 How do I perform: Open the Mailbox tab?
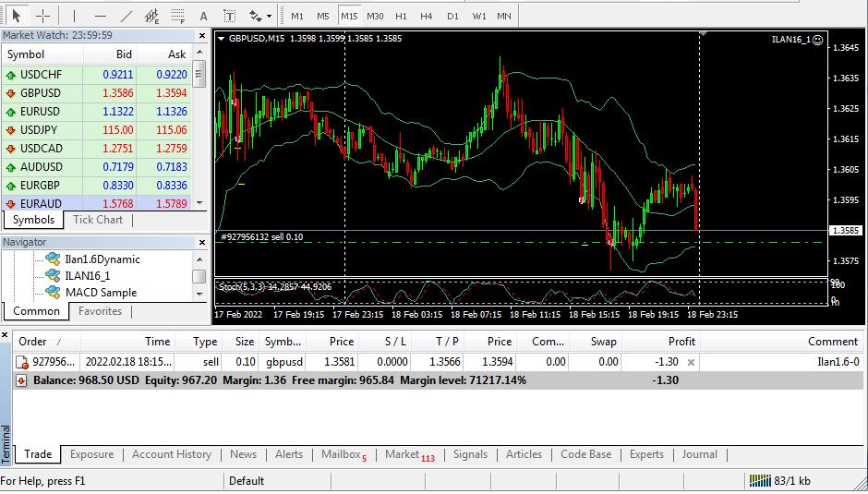(344, 454)
